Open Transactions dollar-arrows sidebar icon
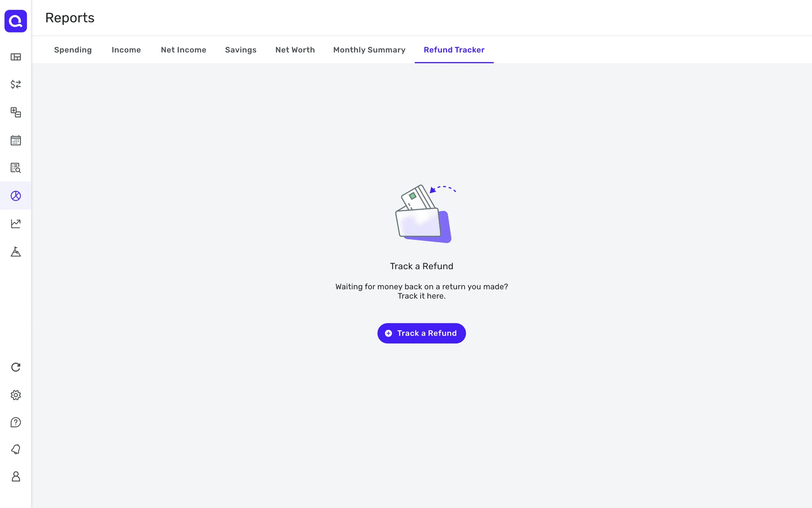Image resolution: width=812 pixels, height=508 pixels. pyautogui.click(x=16, y=84)
